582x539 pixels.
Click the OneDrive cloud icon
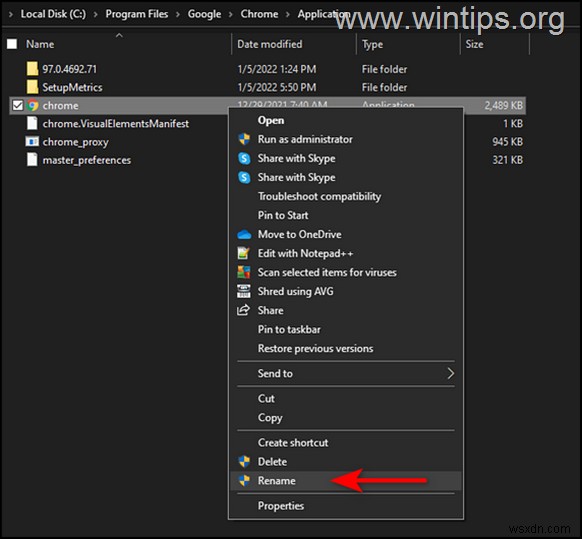pyautogui.click(x=244, y=235)
